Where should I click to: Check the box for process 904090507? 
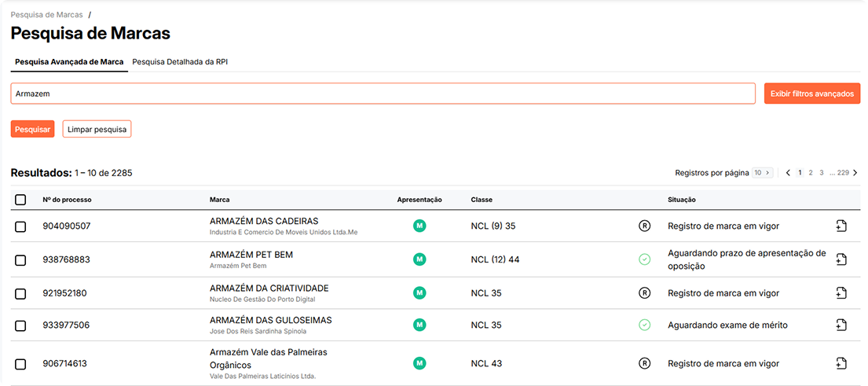(x=20, y=226)
